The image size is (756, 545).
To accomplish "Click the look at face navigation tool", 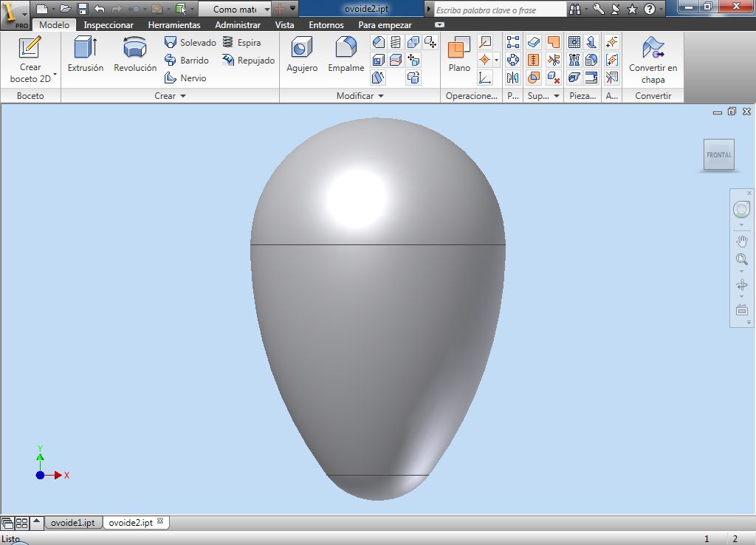I will 741,309.
